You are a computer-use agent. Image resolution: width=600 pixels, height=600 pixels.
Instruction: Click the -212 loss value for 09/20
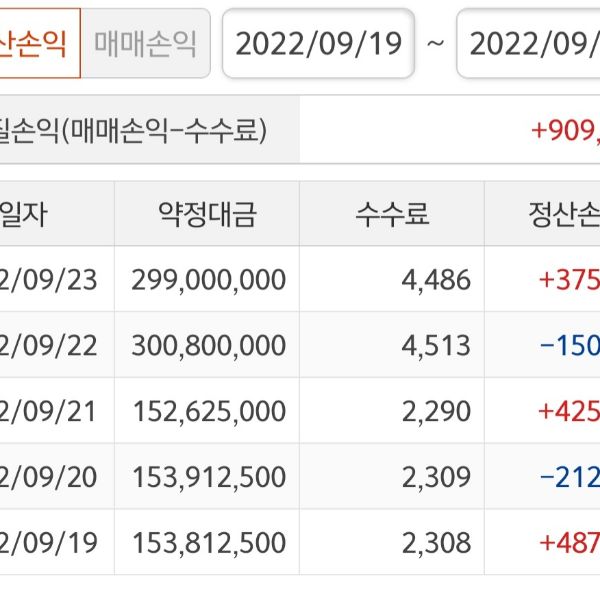tap(569, 477)
